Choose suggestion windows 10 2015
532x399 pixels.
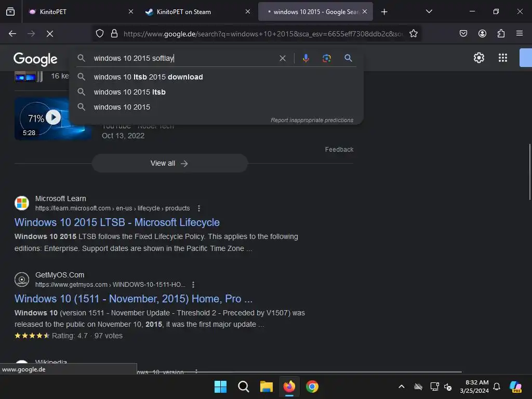pyautogui.click(x=216, y=107)
